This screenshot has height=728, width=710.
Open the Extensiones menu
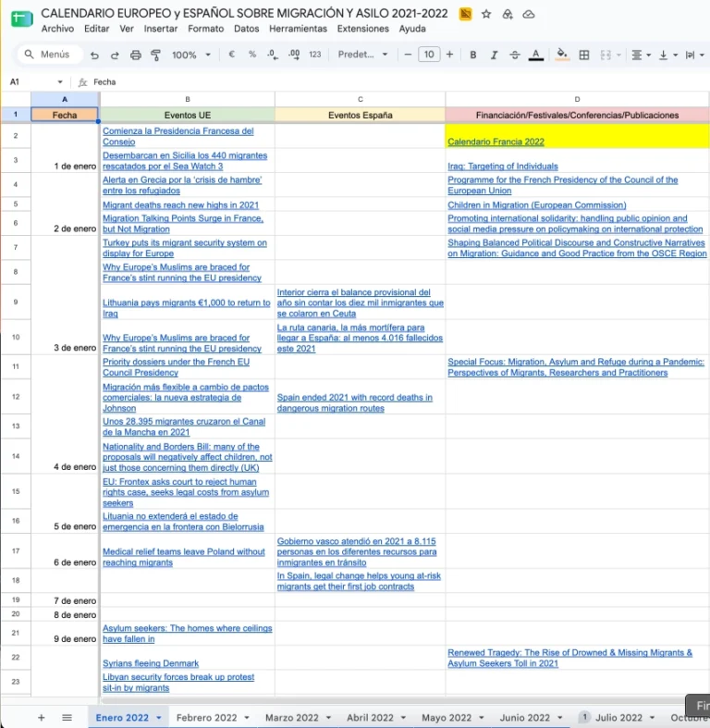[x=363, y=29]
